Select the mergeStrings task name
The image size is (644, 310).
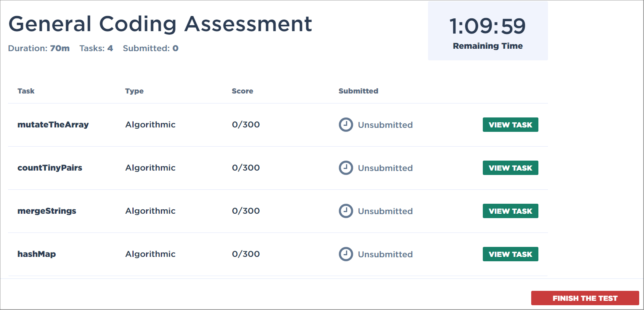click(x=47, y=211)
